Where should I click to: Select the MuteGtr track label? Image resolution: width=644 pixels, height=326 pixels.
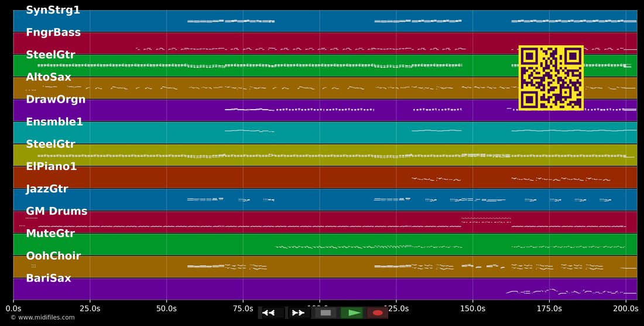50,233
